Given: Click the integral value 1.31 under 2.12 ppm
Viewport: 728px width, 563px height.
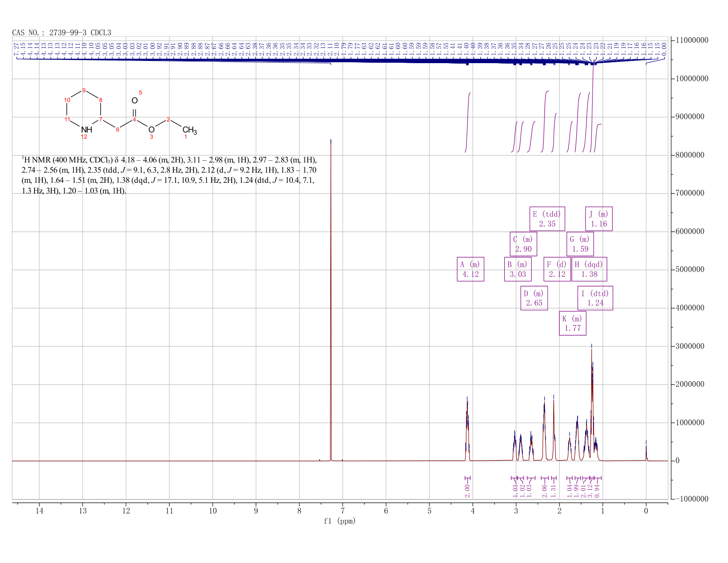Looking at the screenshot, I should click(554, 490).
